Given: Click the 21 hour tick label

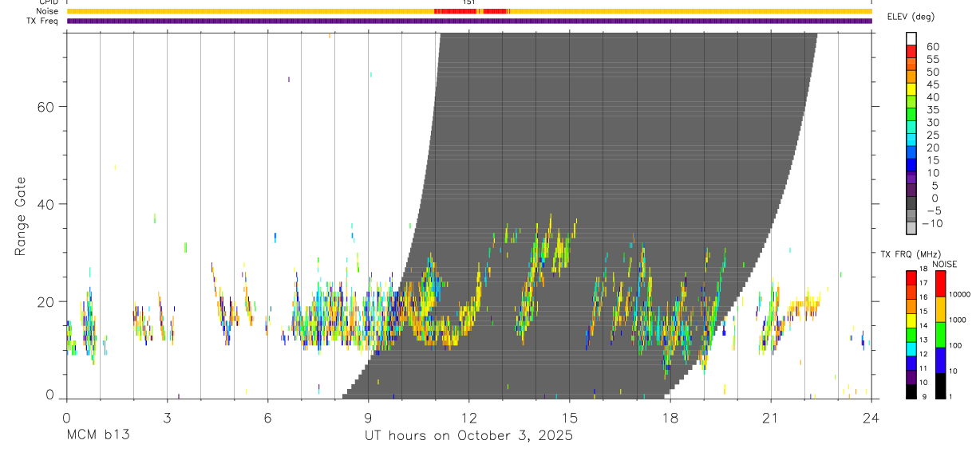Looking at the screenshot, I should pos(771,418).
